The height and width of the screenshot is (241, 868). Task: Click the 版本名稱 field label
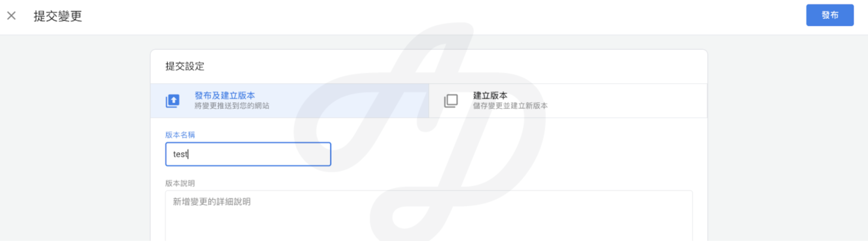coord(180,135)
